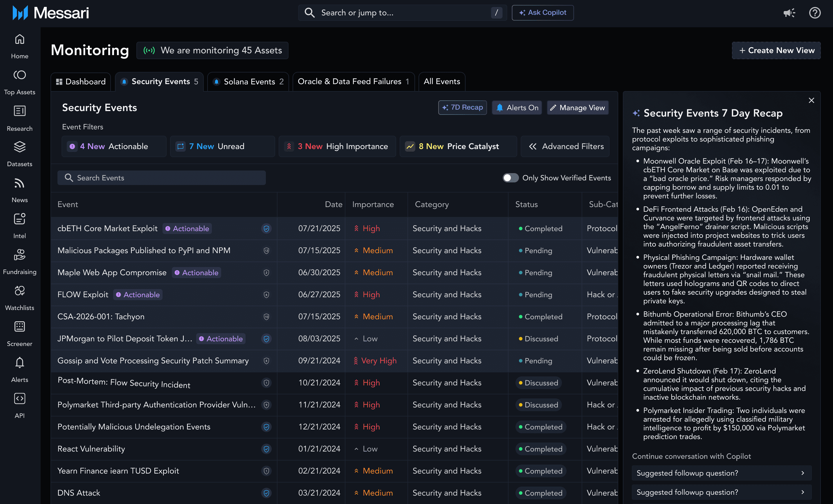
Task: Click the Datasets layers icon
Action: (20, 147)
